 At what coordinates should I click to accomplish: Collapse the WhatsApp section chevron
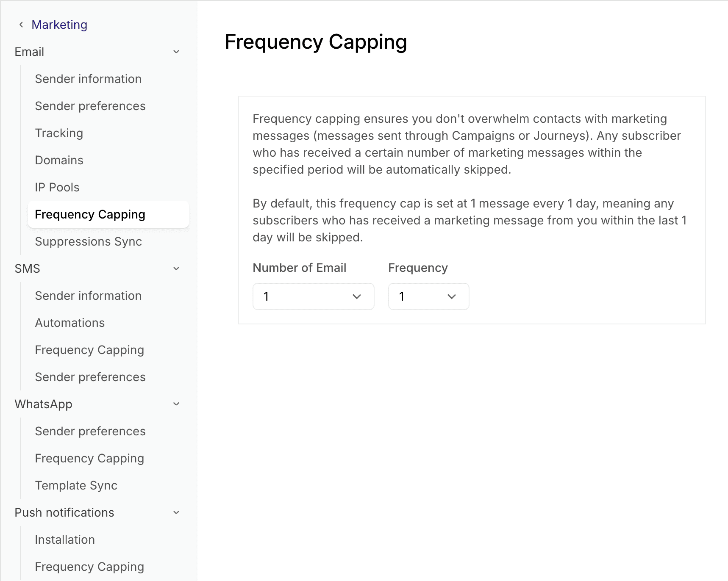176,404
